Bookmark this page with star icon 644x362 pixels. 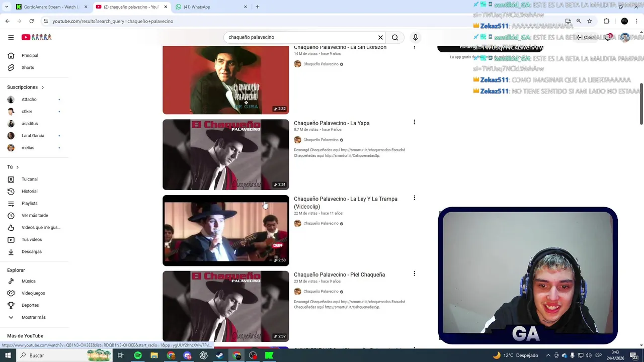(590, 21)
